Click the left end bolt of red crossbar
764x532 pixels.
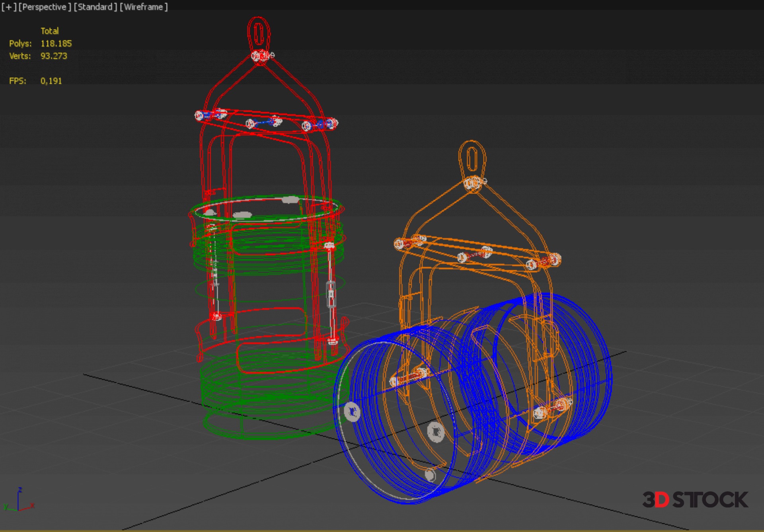tap(199, 116)
